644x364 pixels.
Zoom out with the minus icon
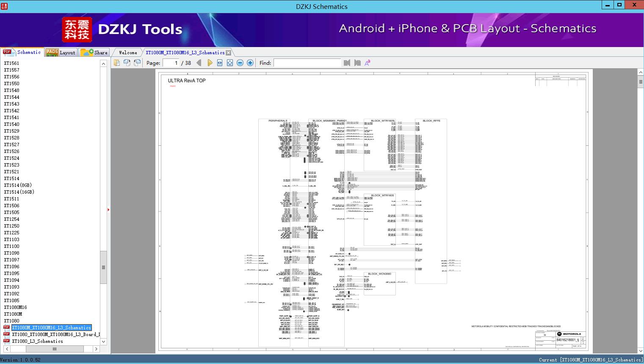click(x=240, y=63)
